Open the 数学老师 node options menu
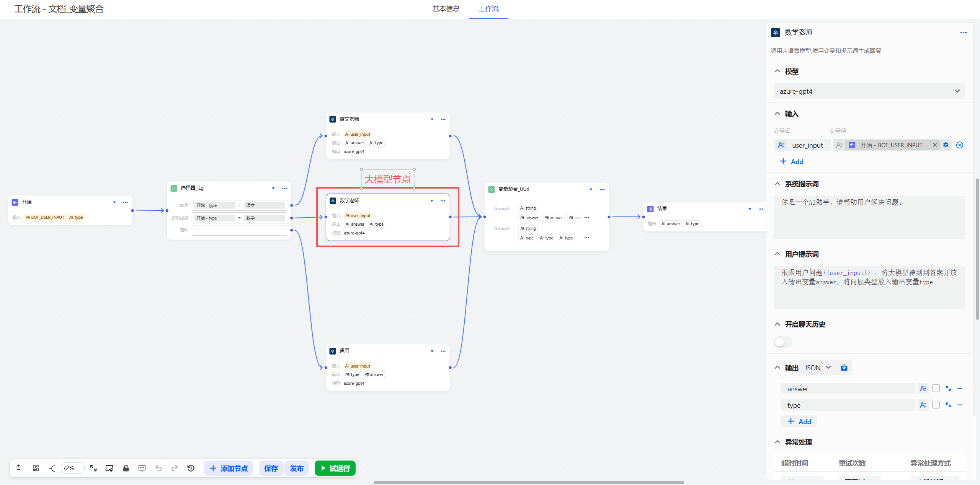Viewport: 980px width, 485px height. 443,200
